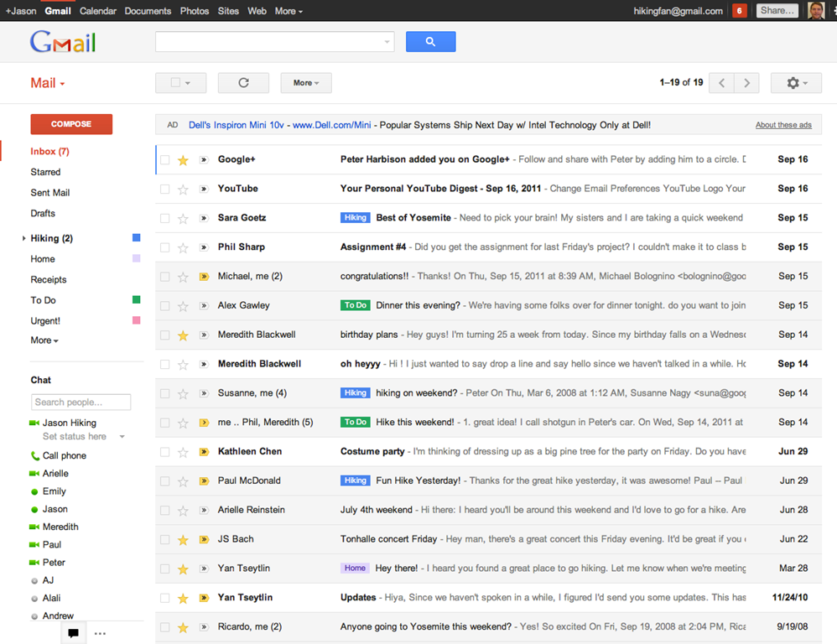Go to the next page of mail
The height and width of the screenshot is (644, 837).
pos(746,83)
